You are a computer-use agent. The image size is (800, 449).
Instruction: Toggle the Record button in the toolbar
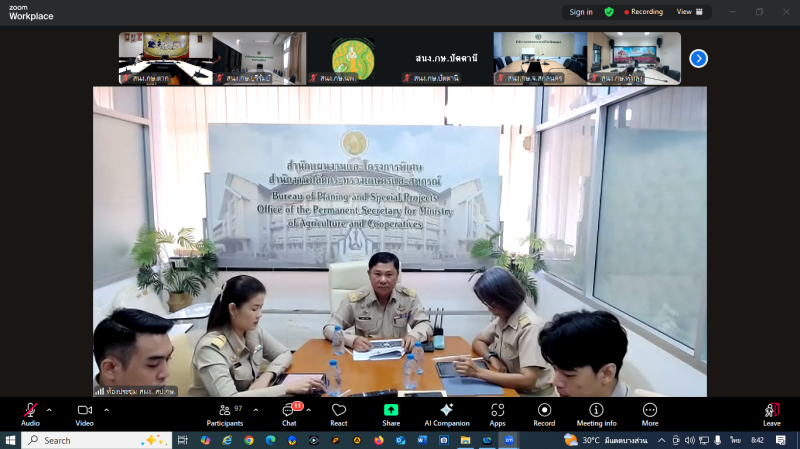pos(544,413)
